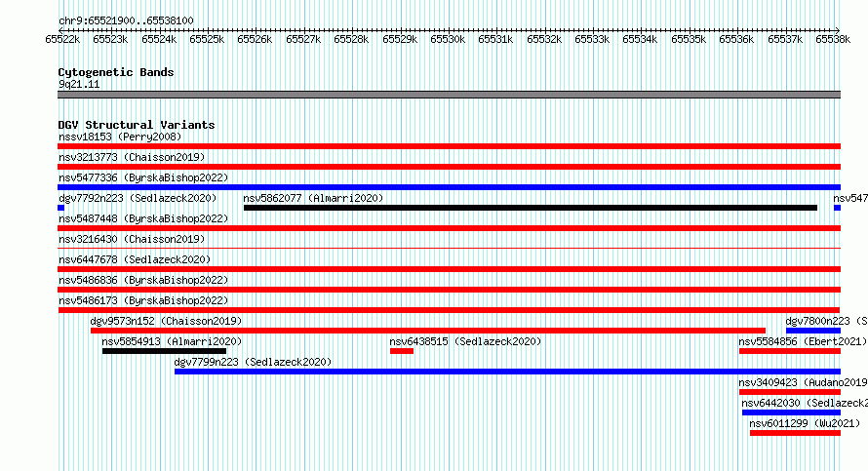868x471 pixels.
Task: Select the 65533k scale position
Action: (x=592, y=39)
